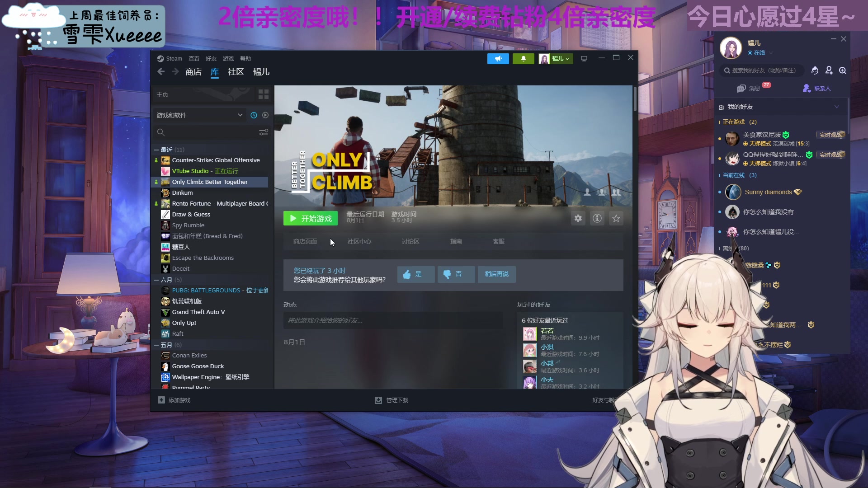
Task: Open 指南 link
Action: (456, 242)
